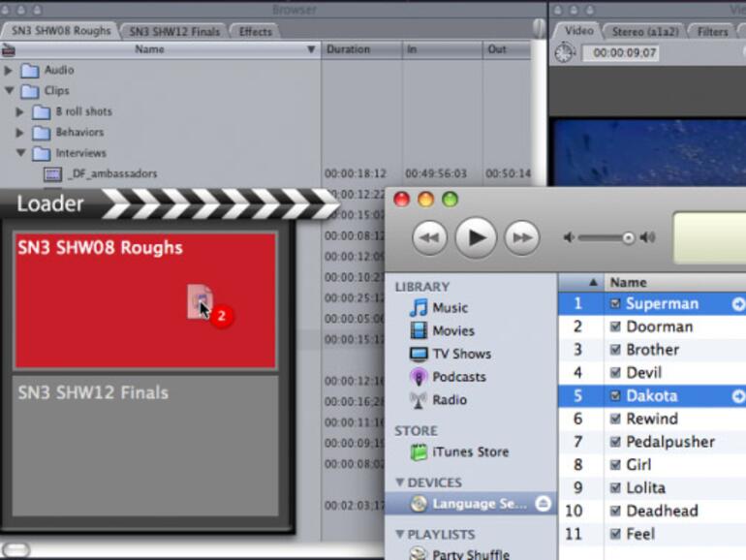746x560 pixels.
Task: Open the Effects tab in Browser
Action: click(256, 31)
